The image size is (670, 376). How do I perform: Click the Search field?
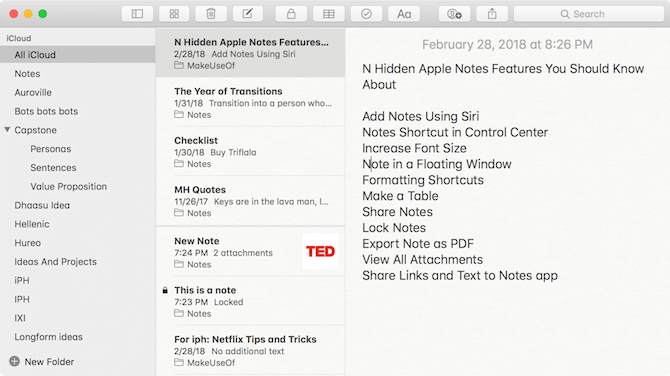pos(589,14)
